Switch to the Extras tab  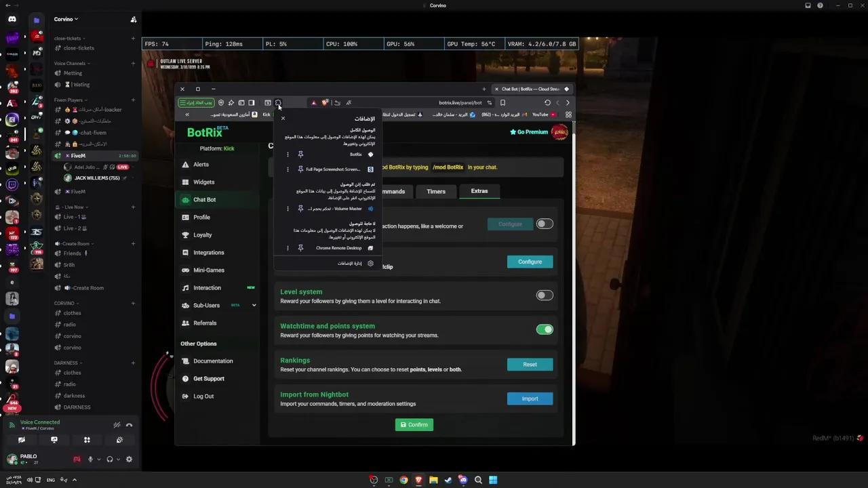(479, 191)
